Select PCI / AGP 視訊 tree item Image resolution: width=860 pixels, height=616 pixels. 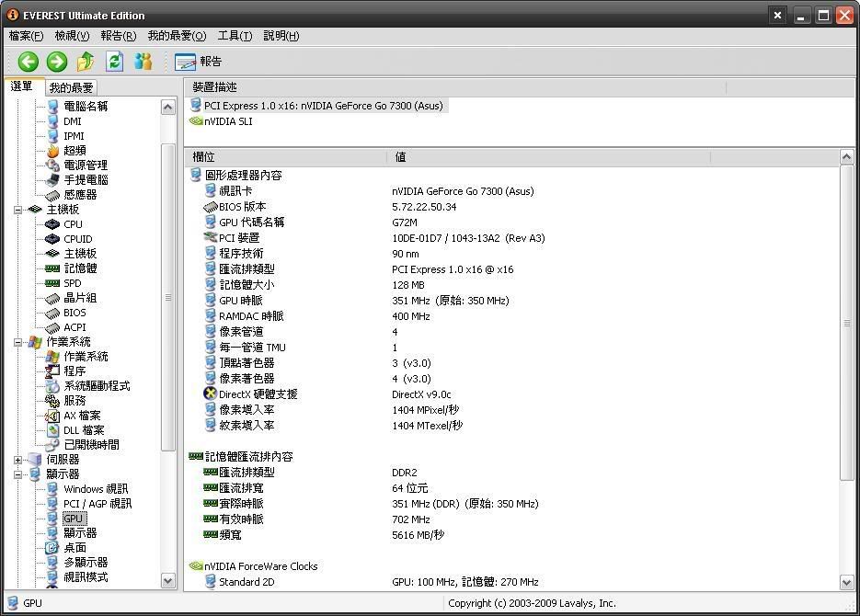97,504
